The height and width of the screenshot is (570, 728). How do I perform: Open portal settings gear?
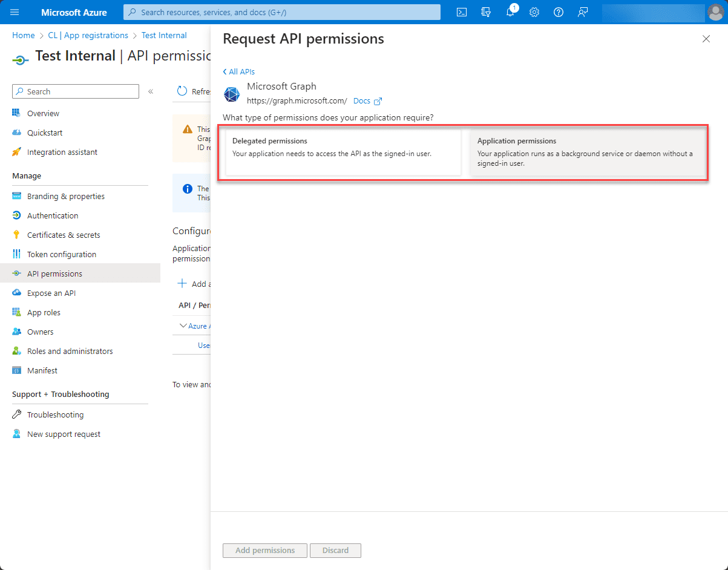pos(534,12)
